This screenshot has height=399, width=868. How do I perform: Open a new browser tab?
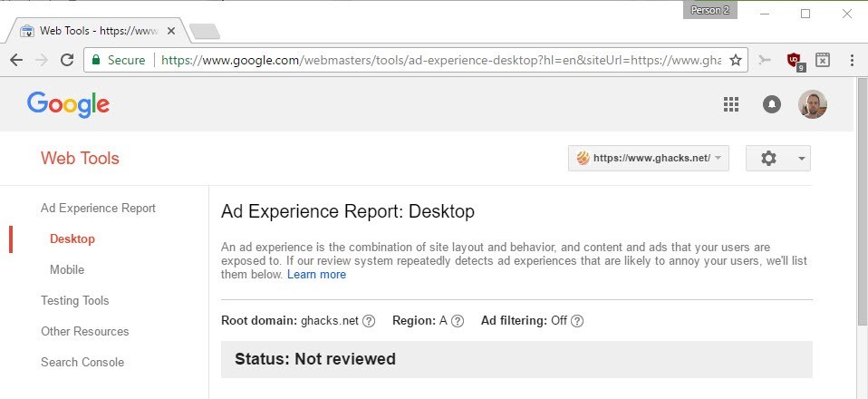(205, 32)
